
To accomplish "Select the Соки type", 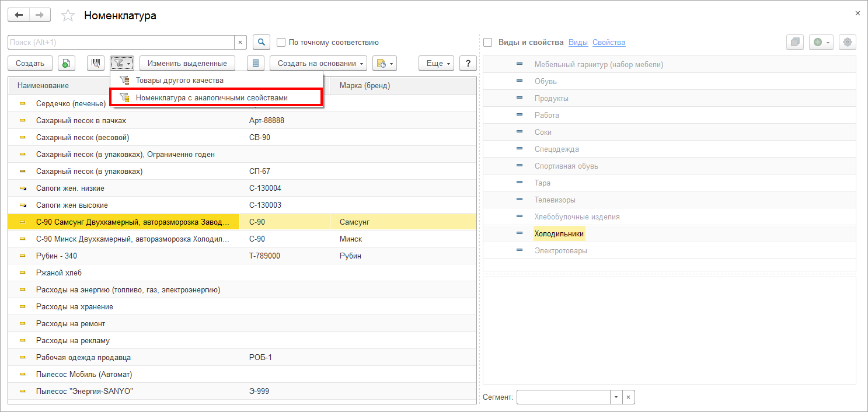I will coord(543,132).
